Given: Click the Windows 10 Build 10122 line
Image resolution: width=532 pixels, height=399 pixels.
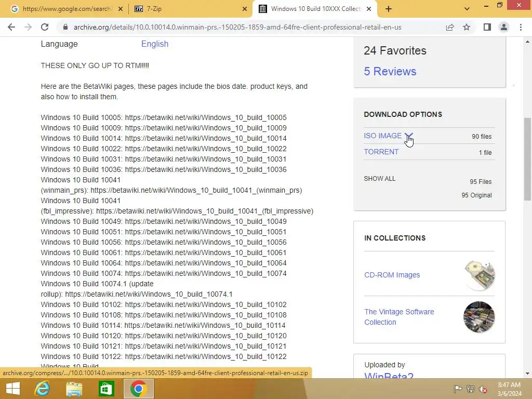Looking at the screenshot, I should 164,356.
